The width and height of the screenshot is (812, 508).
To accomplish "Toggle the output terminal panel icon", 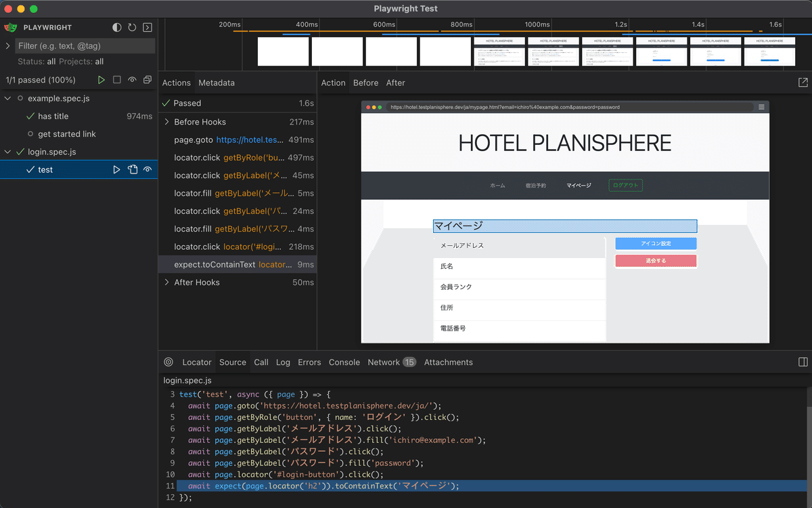I will click(x=148, y=28).
